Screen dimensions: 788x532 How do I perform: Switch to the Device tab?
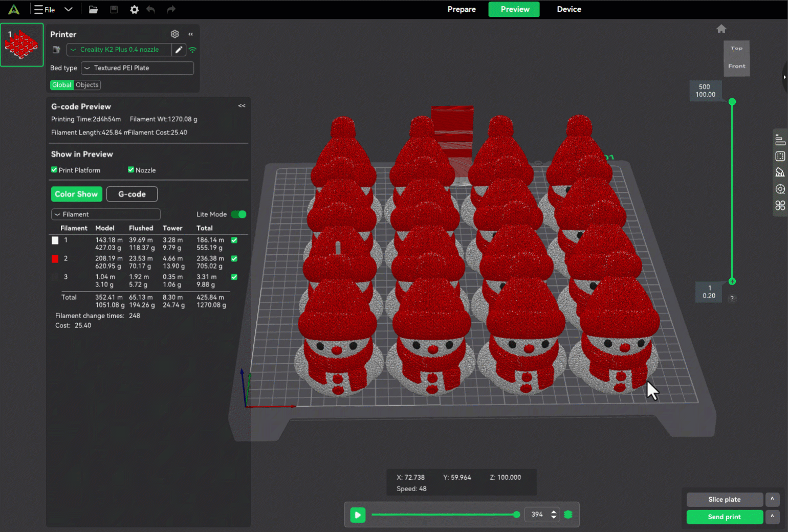coord(569,9)
